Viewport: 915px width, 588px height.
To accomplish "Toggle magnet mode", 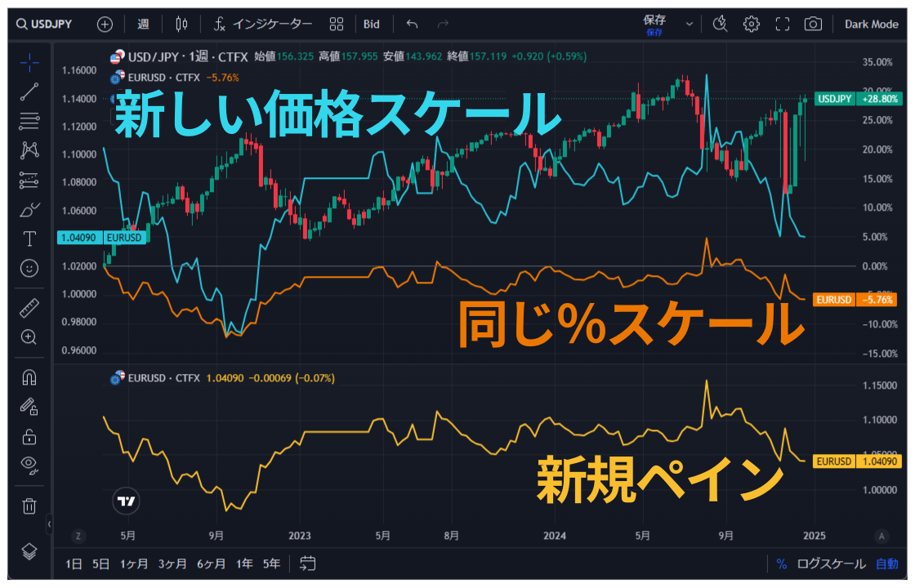I will coord(29,377).
